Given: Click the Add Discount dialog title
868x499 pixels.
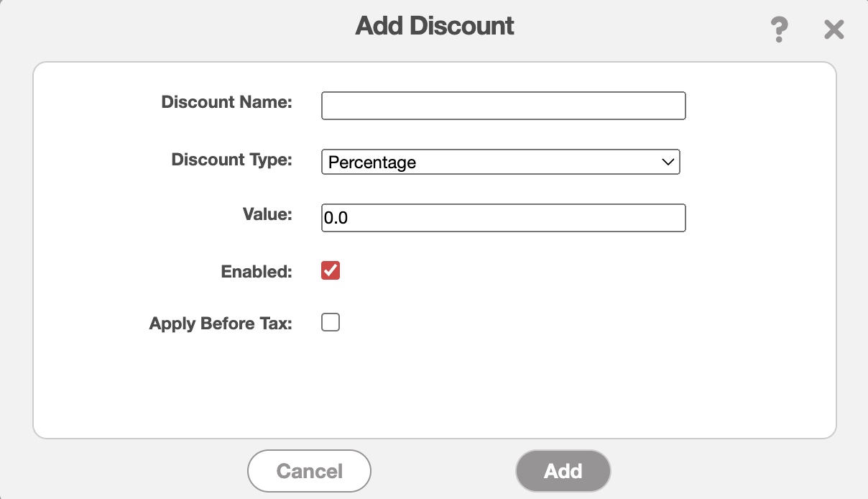Looking at the screenshot, I should (435, 27).
